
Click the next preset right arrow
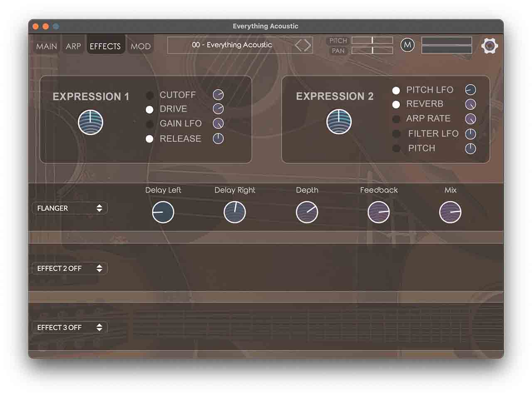308,45
